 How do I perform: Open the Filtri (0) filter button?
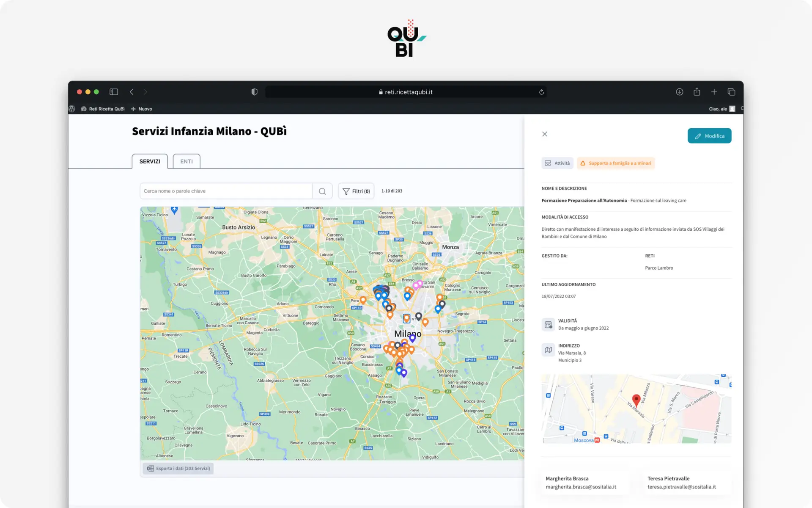click(356, 191)
